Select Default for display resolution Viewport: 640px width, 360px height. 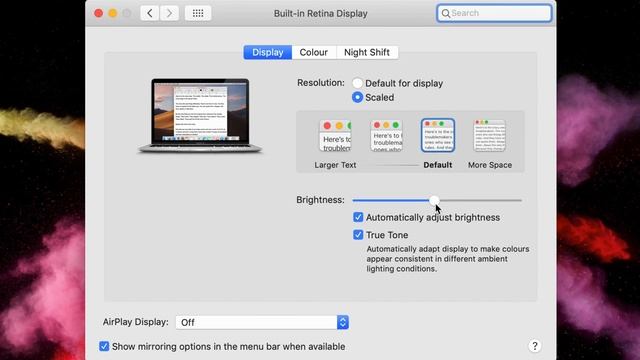click(357, 83)
